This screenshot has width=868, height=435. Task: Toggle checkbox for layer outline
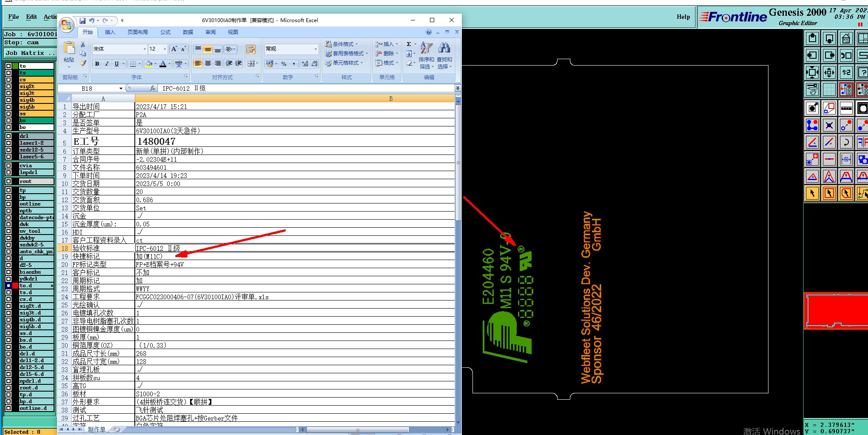tap(9, 204)
